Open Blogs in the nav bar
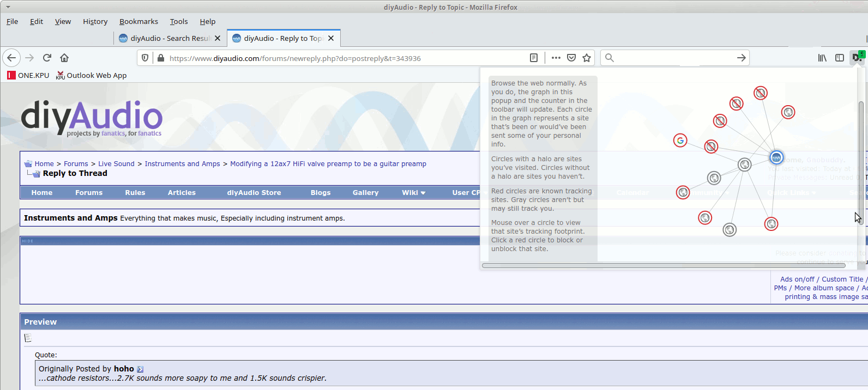The image size is (868, 390). (x=321, y=193)
